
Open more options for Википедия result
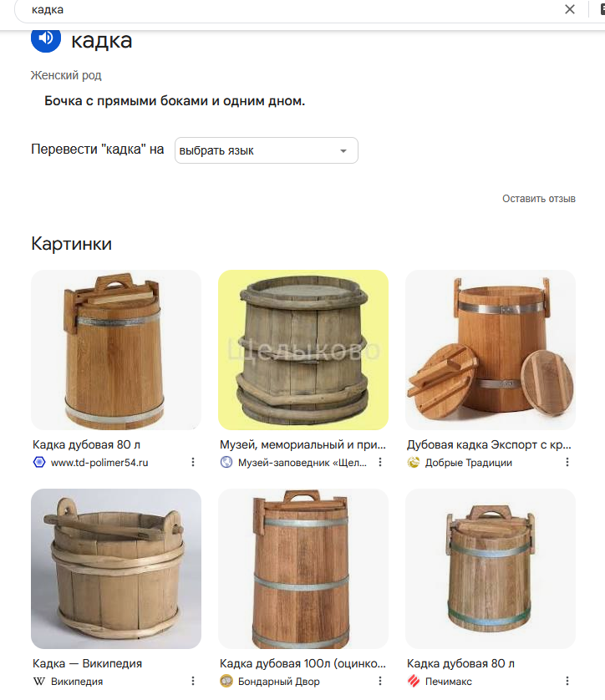[193, 681]
